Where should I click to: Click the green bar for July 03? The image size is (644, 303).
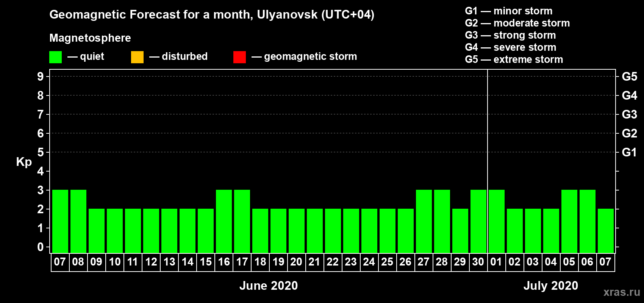pos(533,231)
